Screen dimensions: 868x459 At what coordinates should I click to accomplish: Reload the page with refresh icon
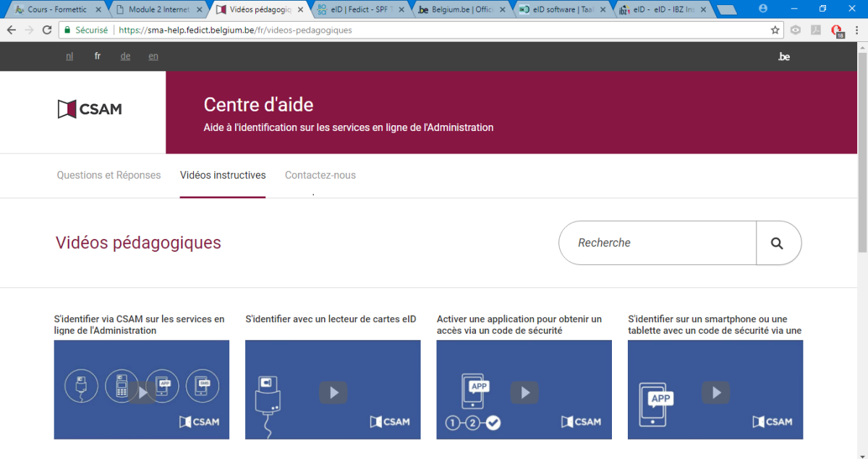click(47, 30)
